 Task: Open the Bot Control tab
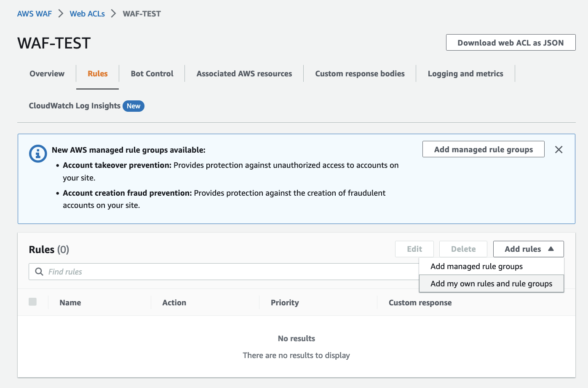pos(152,74)
